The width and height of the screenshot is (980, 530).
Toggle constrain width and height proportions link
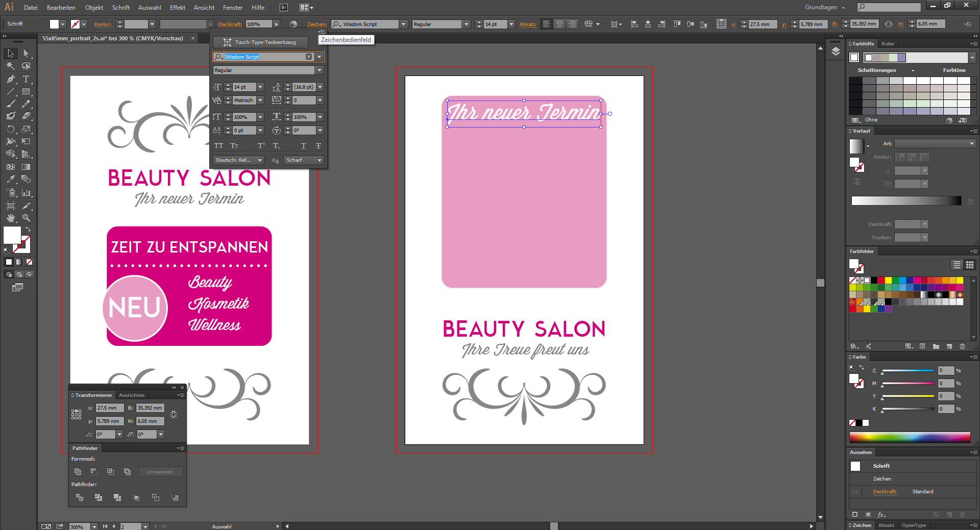pos(174,414)
